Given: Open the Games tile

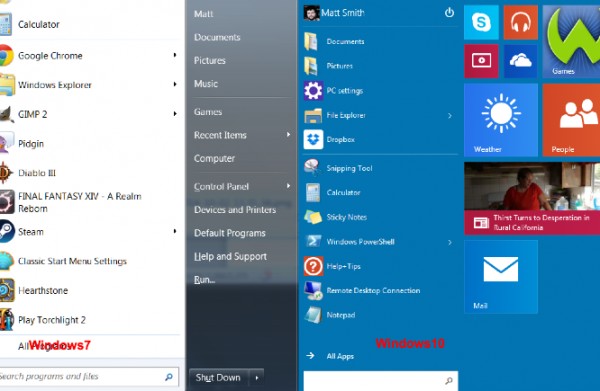Looking at the screenshot, I should pyautogui.click(x=571, y=41).
